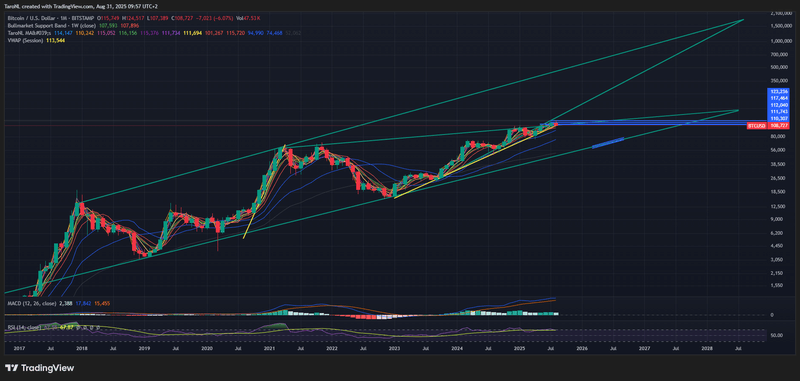Click the VWAP (Session) indicator legend
800x381 pixels.
(26, 40)
